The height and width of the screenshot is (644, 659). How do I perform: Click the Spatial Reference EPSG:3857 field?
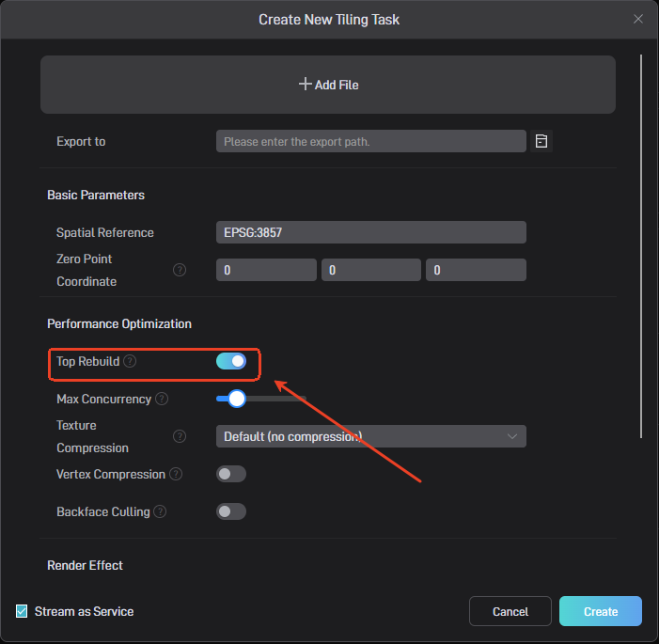click(370, 232)
